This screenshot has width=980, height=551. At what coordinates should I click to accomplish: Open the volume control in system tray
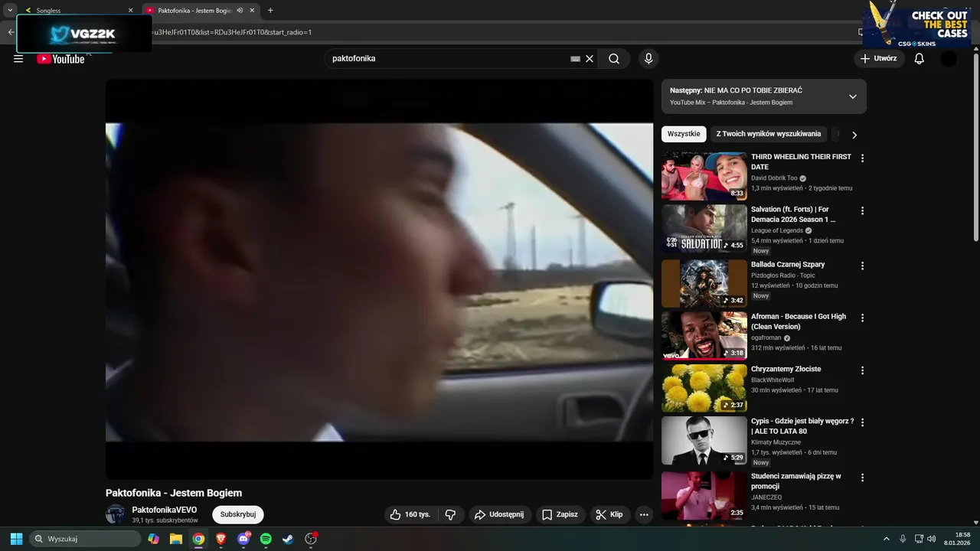click(932, 539)
